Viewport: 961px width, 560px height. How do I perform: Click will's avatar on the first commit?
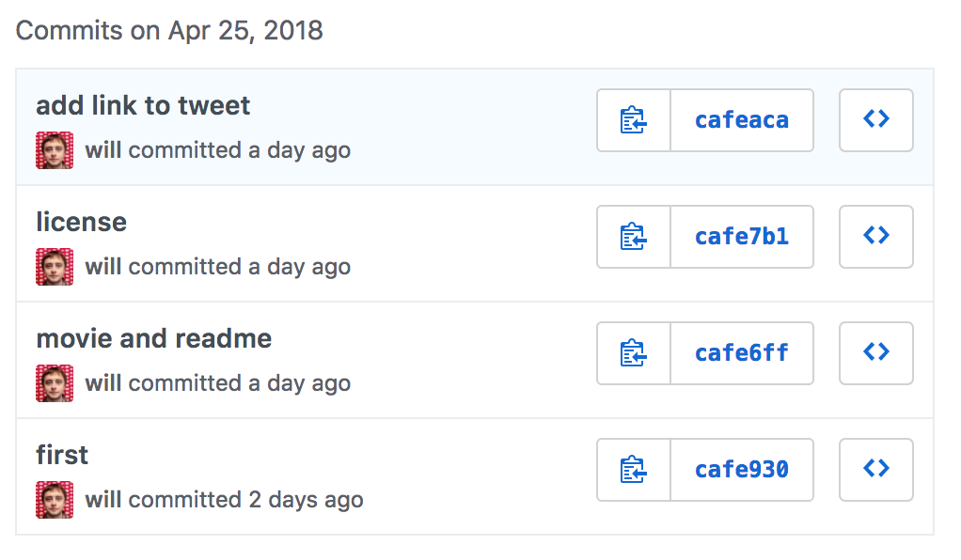tap(55, 500)
